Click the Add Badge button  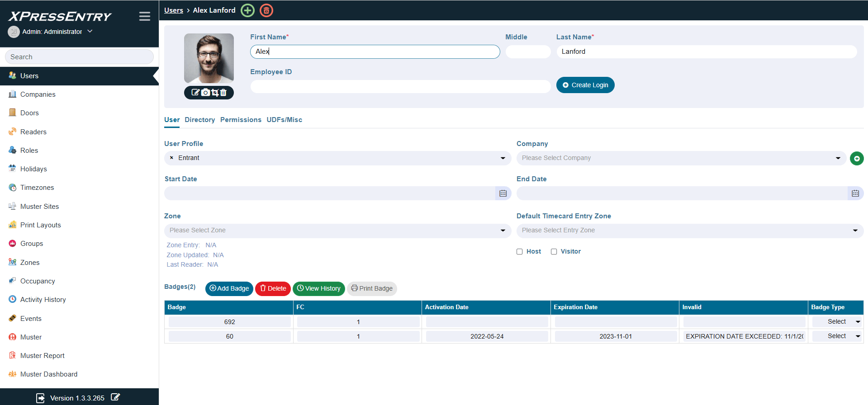click(x=229, y=289)
